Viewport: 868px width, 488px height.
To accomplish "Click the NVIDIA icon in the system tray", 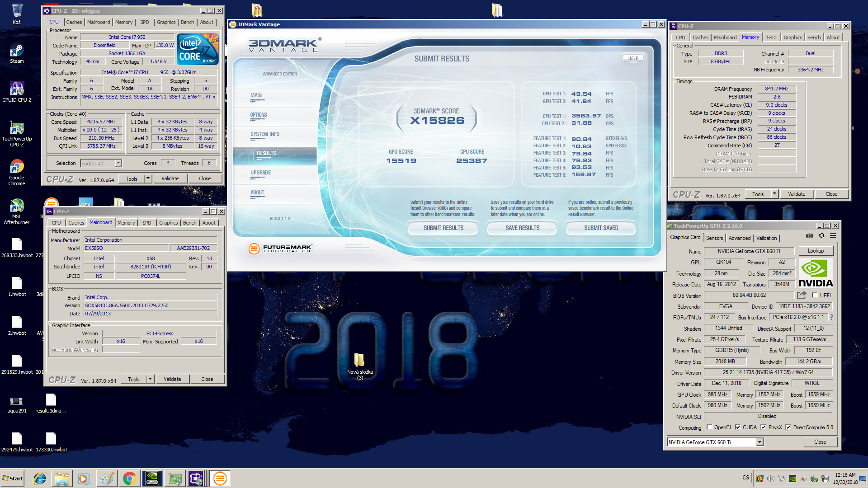I will coord(792,479).
